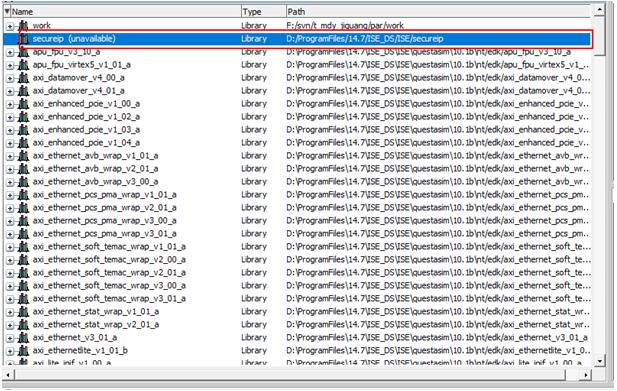Expand the axi_ethernet_v3_01_a library
This screenshot has height=391, width=617.
pyautogui.click(x=10, y=338)
